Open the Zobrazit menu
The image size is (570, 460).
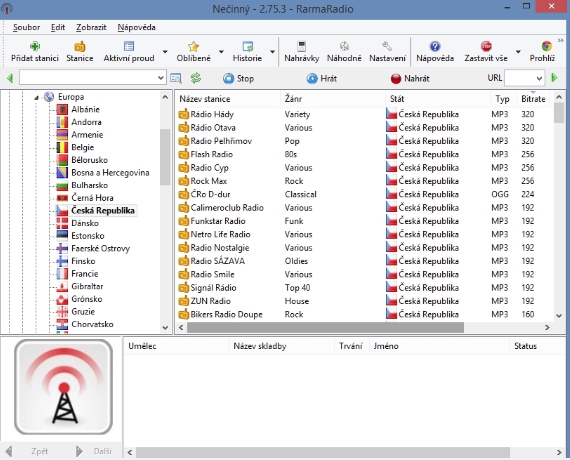pyautogui.click(x=91, y=27)
